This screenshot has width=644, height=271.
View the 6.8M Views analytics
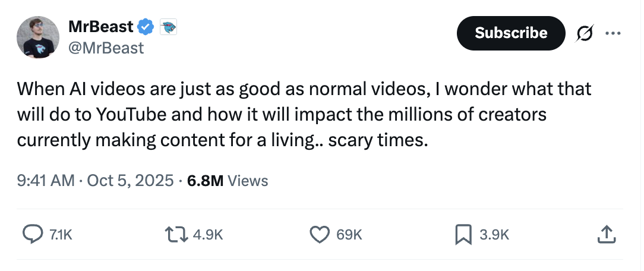(228, 181)
